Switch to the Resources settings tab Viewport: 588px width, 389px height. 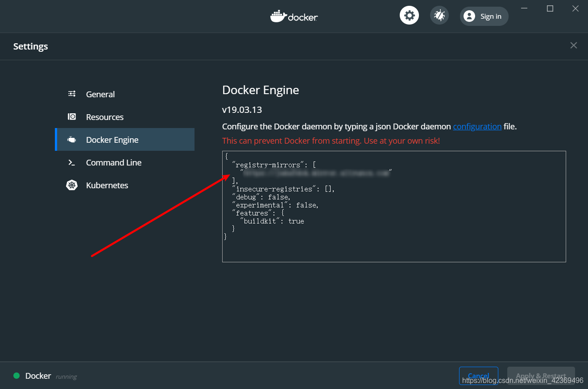(x=105, y=116)
